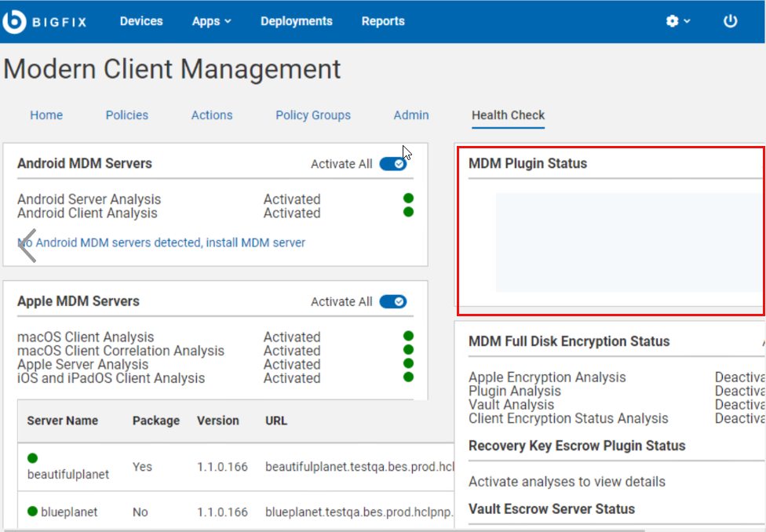The height and width of the screenshot is (532, 766).
Task: Toggle Activate All for Apple MDM Servers
Action: (392, 302)
